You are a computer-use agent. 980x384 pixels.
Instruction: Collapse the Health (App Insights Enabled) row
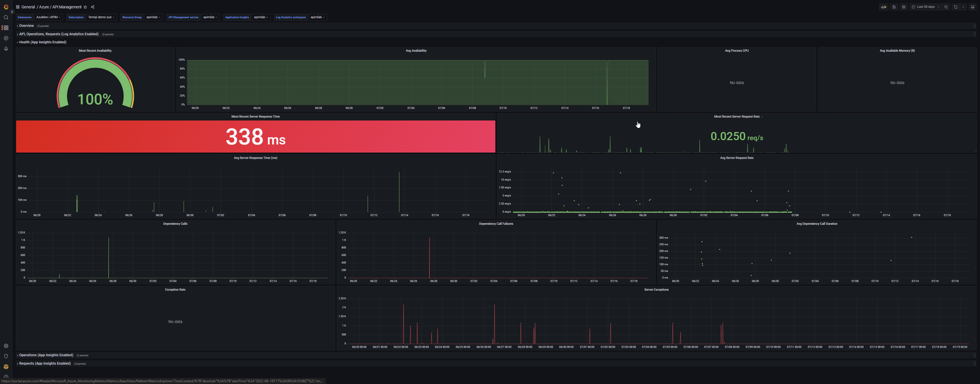[43, 42]
